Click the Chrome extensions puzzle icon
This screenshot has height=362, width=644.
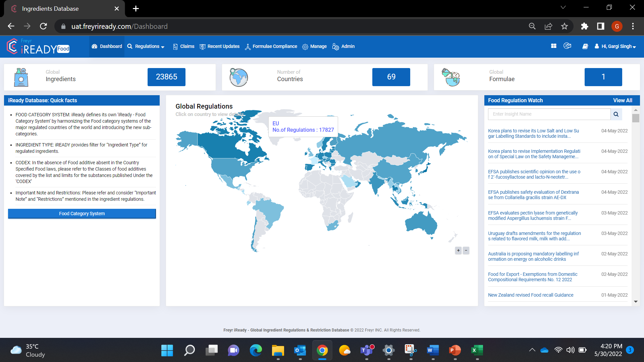[x=584, y=26]
